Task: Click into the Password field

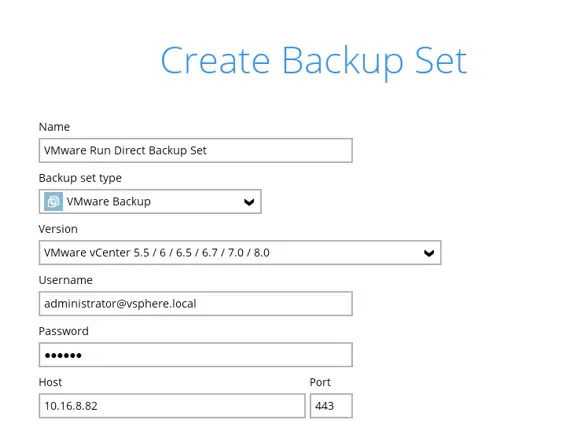Action: click(195, 355)
